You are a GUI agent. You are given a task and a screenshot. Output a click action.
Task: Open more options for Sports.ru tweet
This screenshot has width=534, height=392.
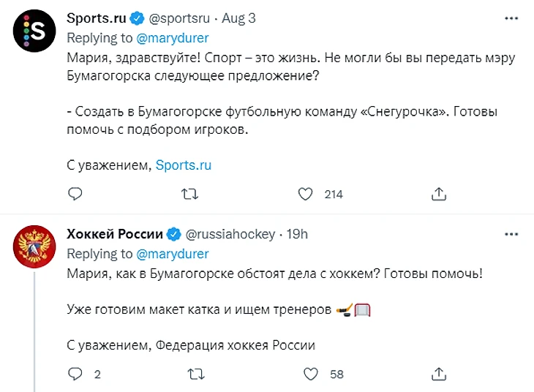coord(511,18)
